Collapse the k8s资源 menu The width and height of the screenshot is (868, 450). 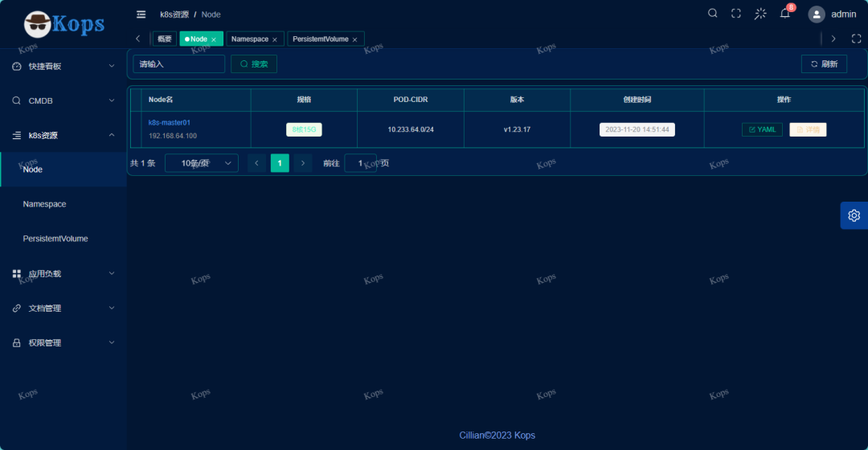tap(63, 135)
